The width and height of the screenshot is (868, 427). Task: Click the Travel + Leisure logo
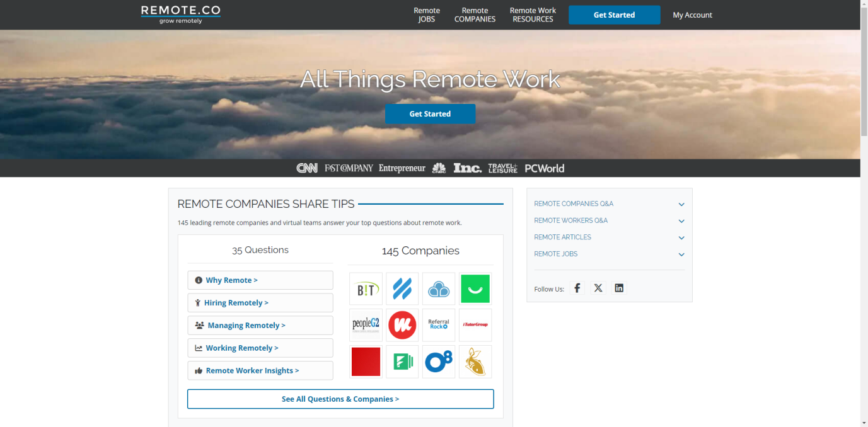pos(503,168)
